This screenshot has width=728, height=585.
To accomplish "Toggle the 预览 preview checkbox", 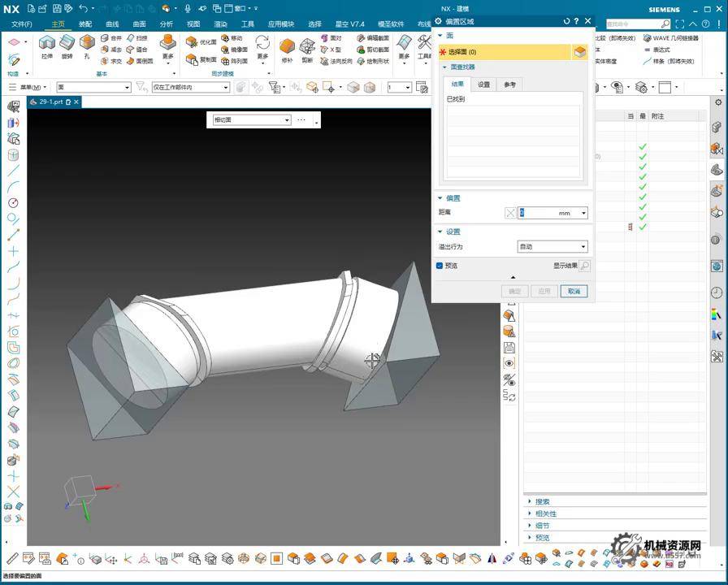I will (x=440, y=266).
